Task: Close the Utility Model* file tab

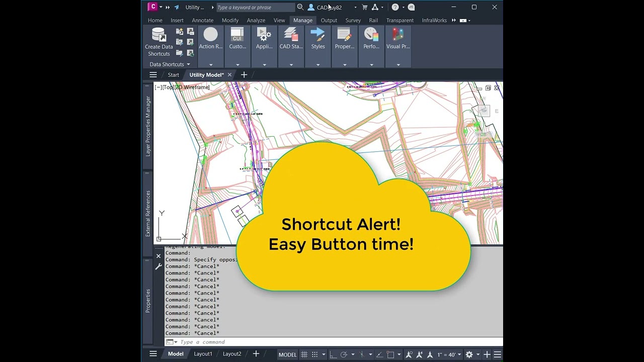Action: coord(229,74)
